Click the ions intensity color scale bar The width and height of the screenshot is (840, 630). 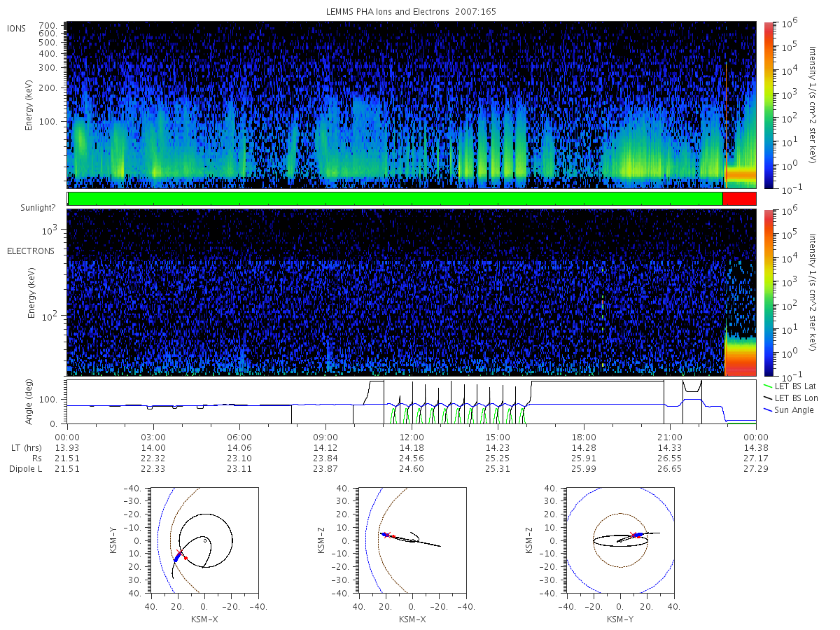click(769, 105)
